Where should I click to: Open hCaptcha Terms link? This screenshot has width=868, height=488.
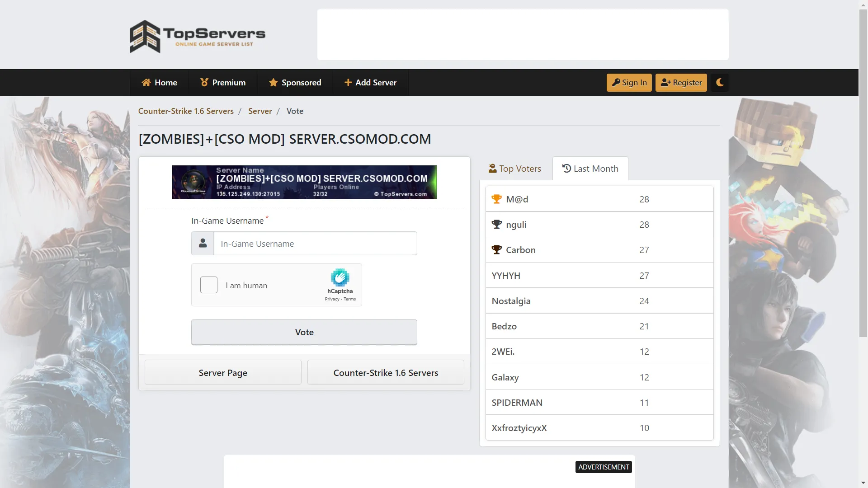coord(349,299)
